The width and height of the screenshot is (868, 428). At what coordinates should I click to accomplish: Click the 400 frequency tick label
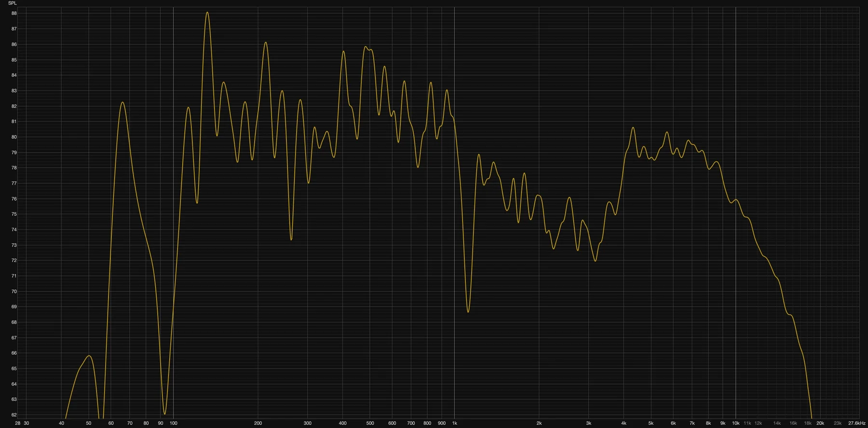coord(343,423)
